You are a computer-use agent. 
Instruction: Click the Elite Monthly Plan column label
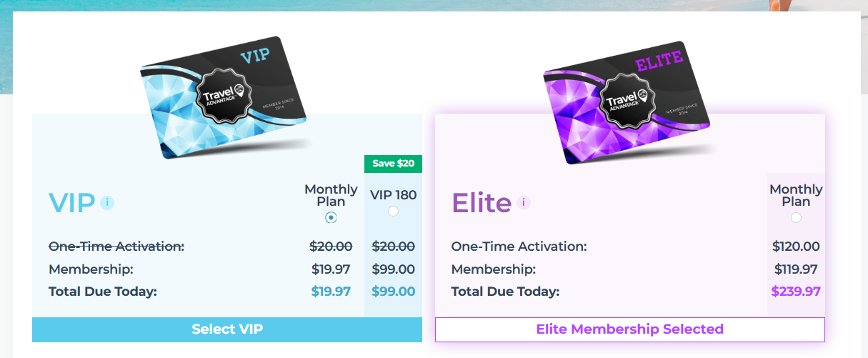click(796, 195)
